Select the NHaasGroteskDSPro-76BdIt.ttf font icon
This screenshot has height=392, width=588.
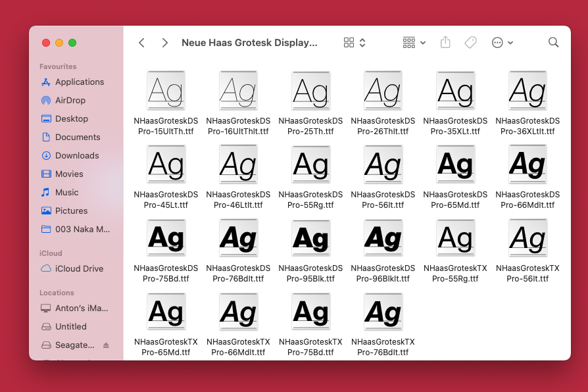click(238, 237)
